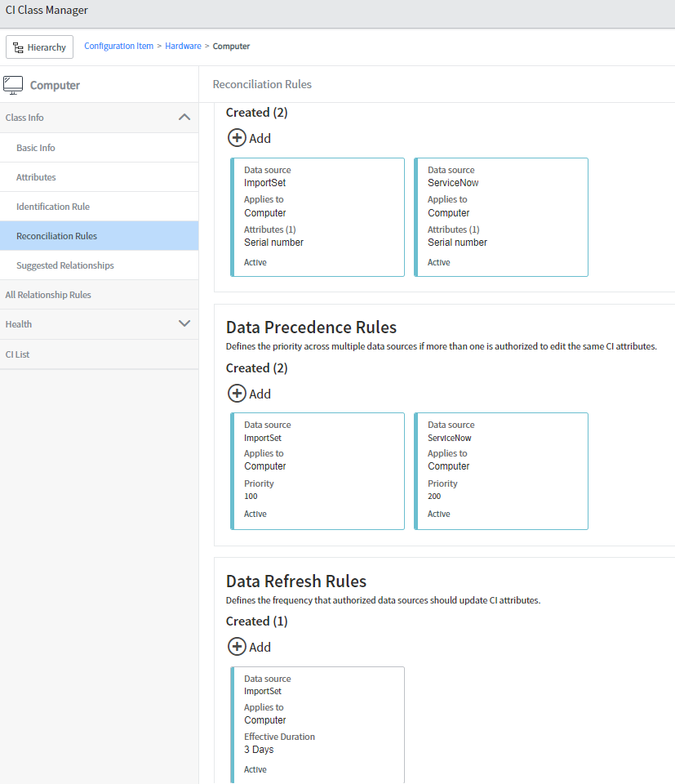Open the Configuration Item breadcrumb link

pyautogui.click(x=118, y=46)
